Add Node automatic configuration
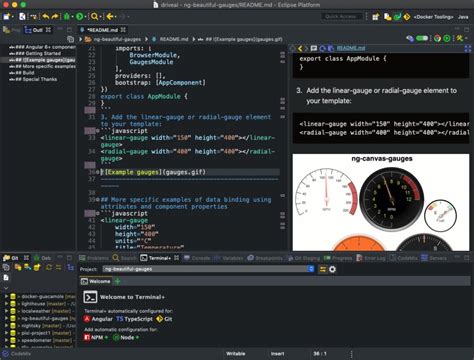Viewport: 474px width, 360px height. click(x=126, y=338)
